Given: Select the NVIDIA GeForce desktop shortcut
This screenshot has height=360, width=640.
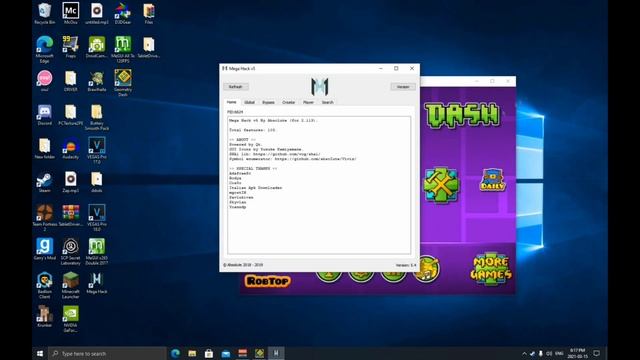Looking at the screenshot, I should pos(71,319).
